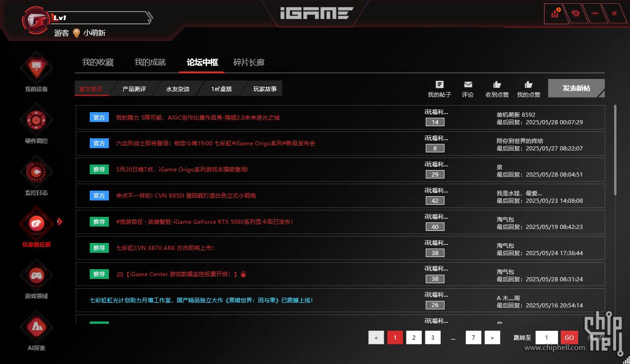Image resolution: width=630 pixels, height=364 pixels.
Task: Select 产品测评 forum category
Action: tap(134, 89)
